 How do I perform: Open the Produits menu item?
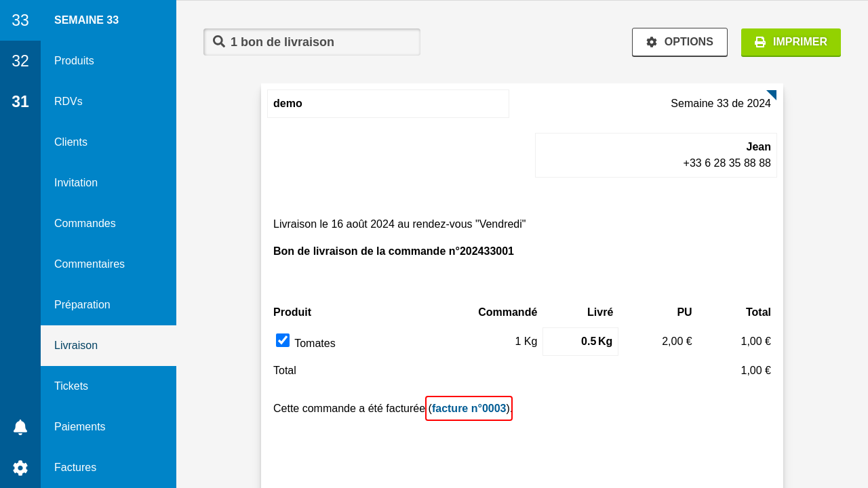click(74, 61)
